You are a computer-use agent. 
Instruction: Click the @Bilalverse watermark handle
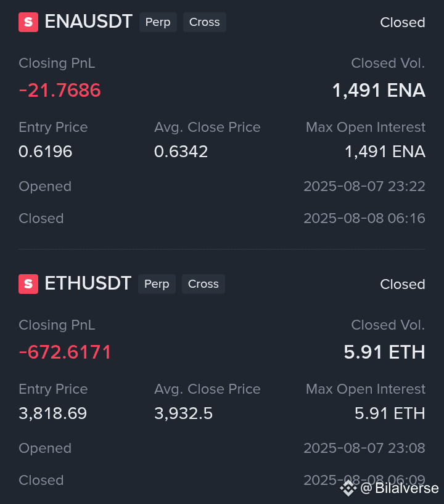coord(399,488)
